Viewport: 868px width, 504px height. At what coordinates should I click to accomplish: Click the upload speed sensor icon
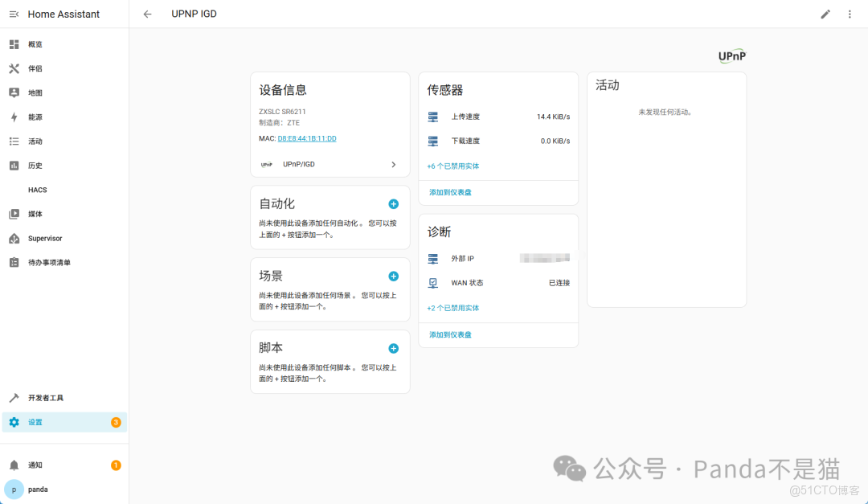tap(432, 117)
